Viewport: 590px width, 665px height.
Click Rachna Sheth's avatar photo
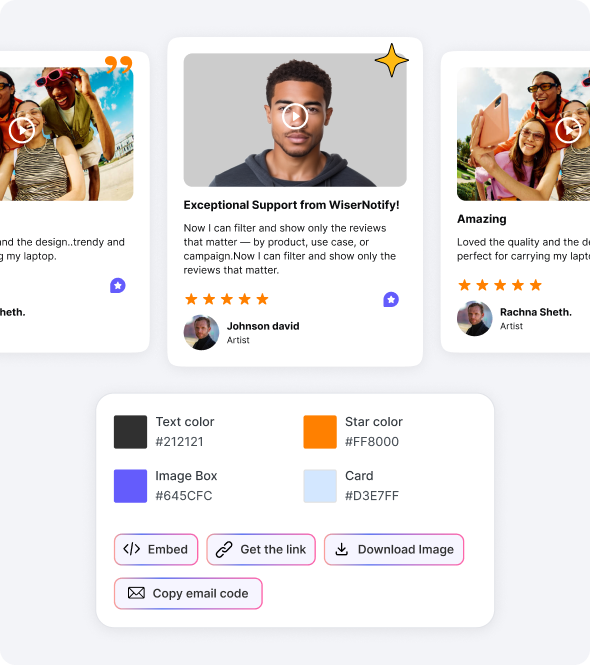click(475, 319)
